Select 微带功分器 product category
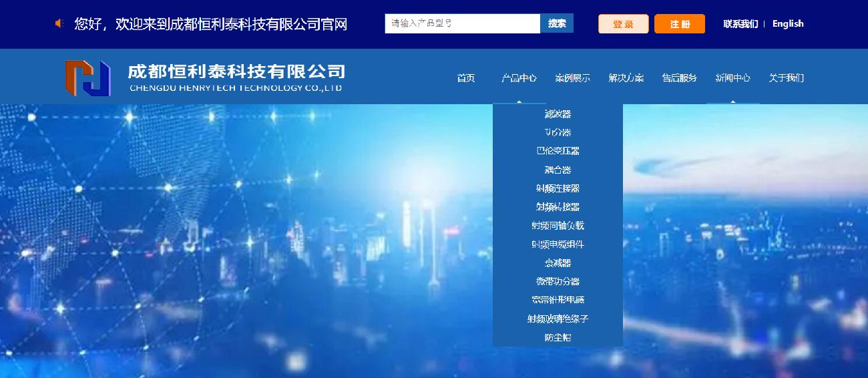868x378 pixels. pos(558,282)
